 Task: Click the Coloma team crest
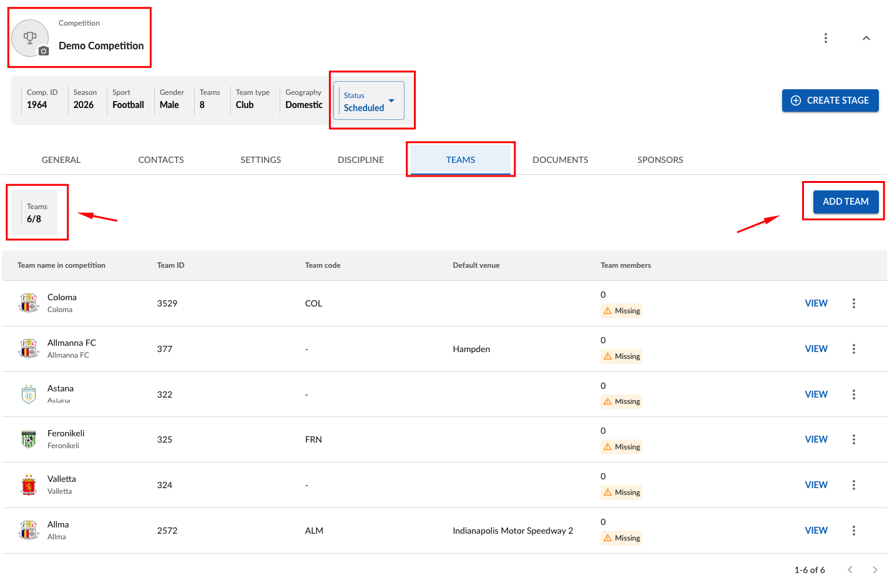(29, 303)
